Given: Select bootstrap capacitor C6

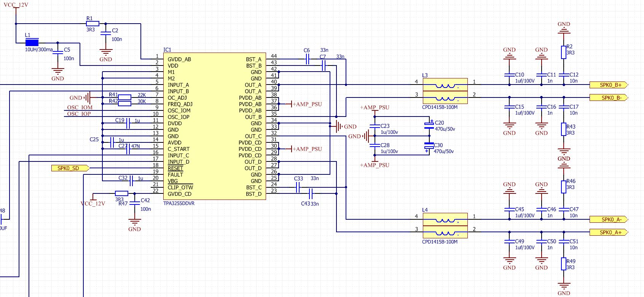Looking at the screenshot, I should (x=308, y=59).
